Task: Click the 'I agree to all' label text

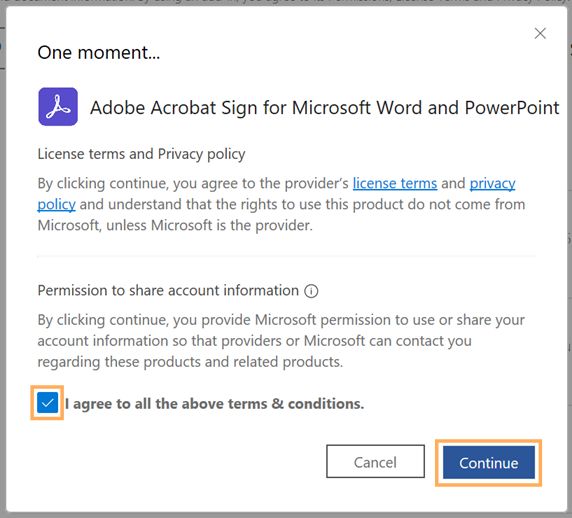Action: coord(214,404)
